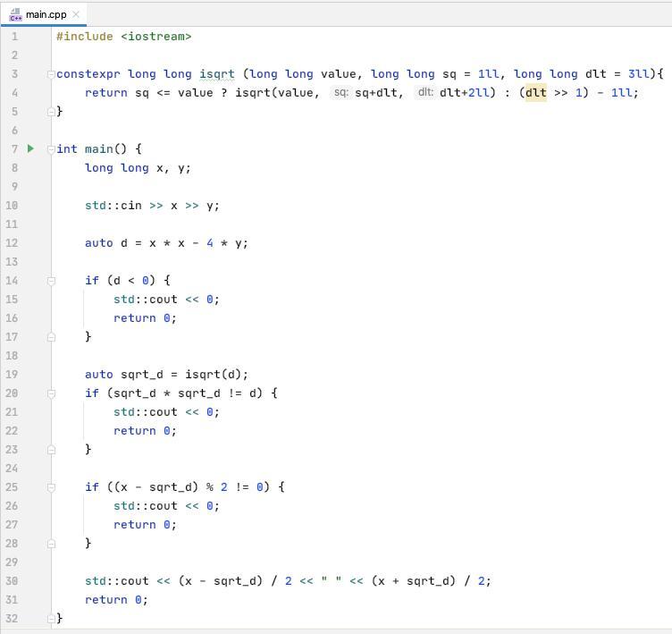Viewport: 672px width, 634px height.
Task: Click std::cout on line 26
Action: click(x=146, y=506)
